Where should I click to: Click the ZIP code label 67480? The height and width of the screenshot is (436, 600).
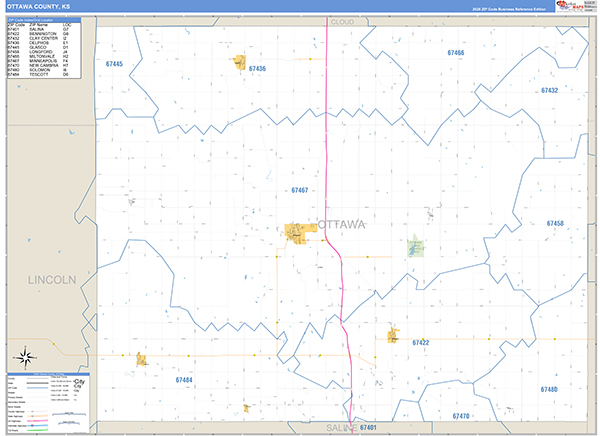coord(549,389)
